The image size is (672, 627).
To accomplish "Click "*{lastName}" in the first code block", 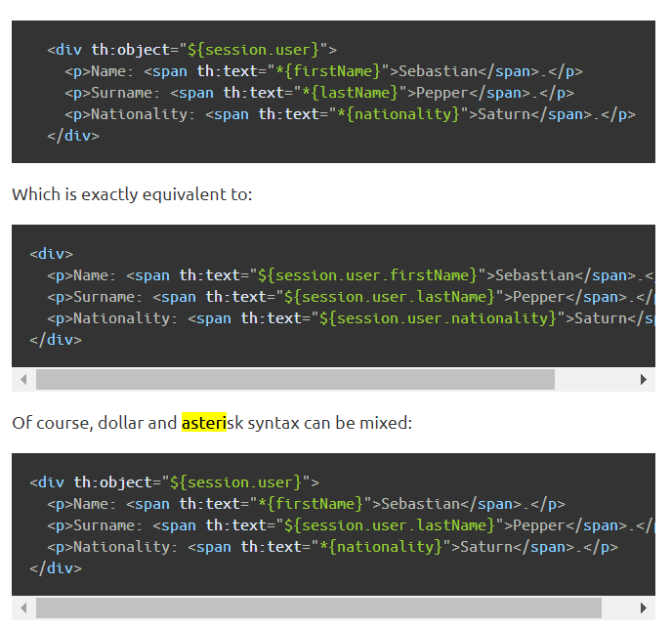I will click(x=350, y=93).
